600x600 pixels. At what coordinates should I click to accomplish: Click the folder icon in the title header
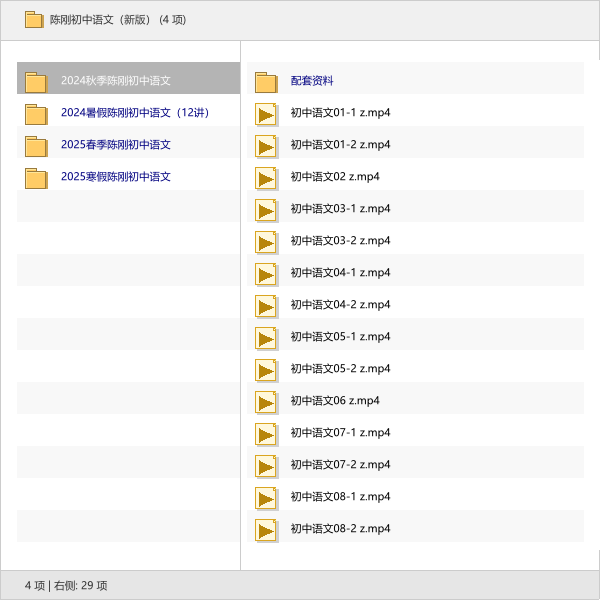click(34, 20)
